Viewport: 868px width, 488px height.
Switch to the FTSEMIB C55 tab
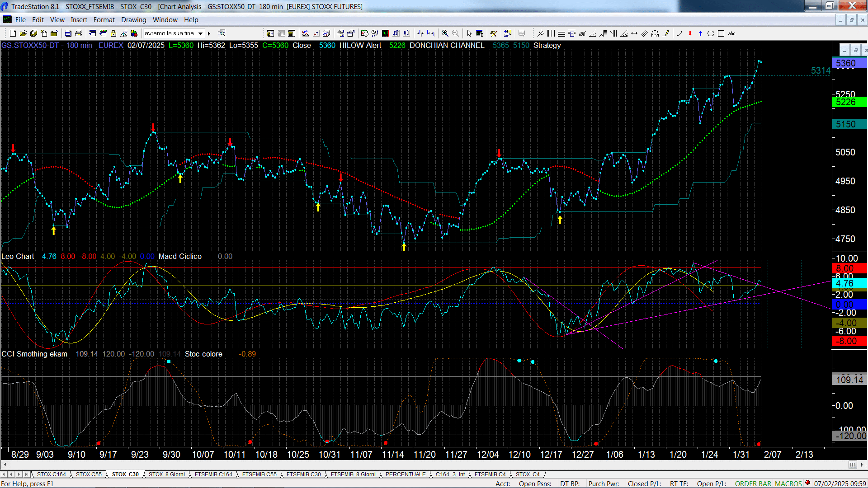(x=259, y=474)
